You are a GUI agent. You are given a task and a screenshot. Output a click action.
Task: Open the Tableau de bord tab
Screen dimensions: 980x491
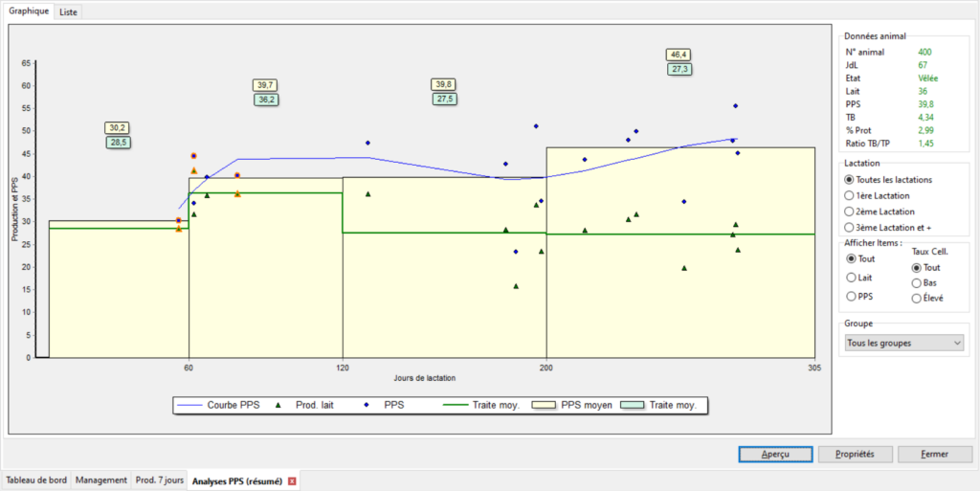pos(36,480)
